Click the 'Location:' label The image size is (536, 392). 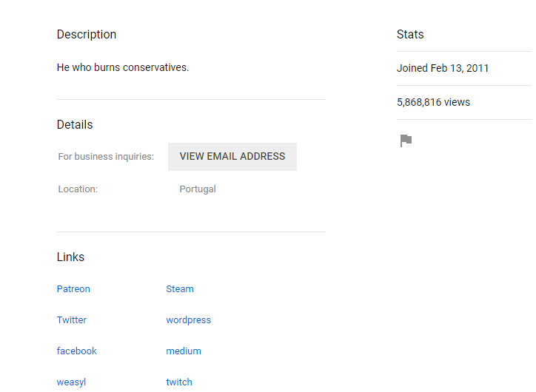tap(78, 189)
